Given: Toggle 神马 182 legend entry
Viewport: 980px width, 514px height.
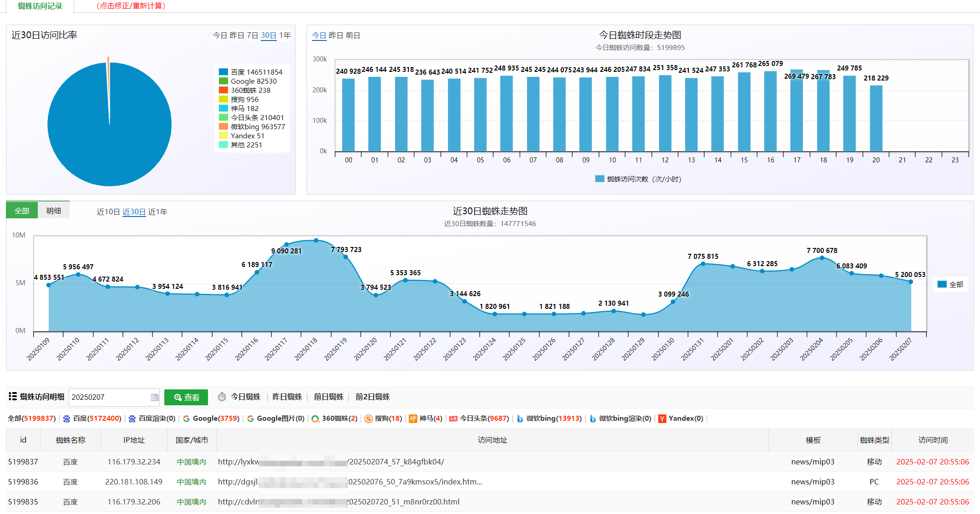Looking at the screenshot, I should point(239,108).
